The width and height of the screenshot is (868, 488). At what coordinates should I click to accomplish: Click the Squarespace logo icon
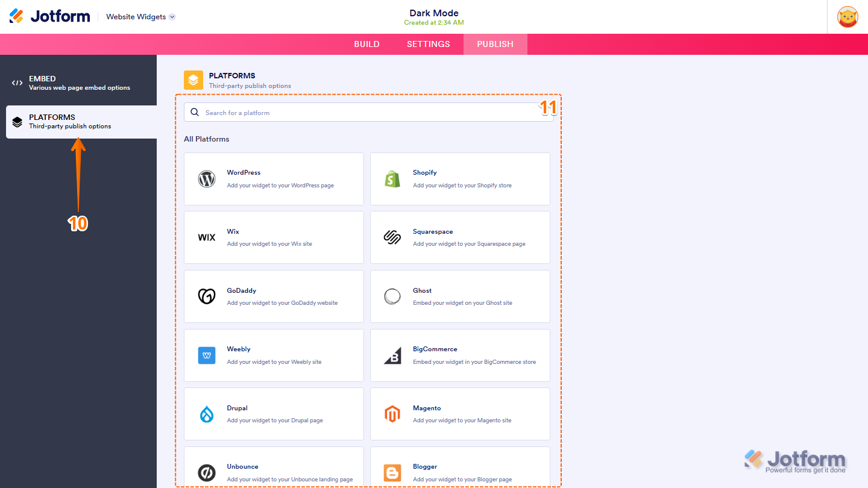(392, 237)
